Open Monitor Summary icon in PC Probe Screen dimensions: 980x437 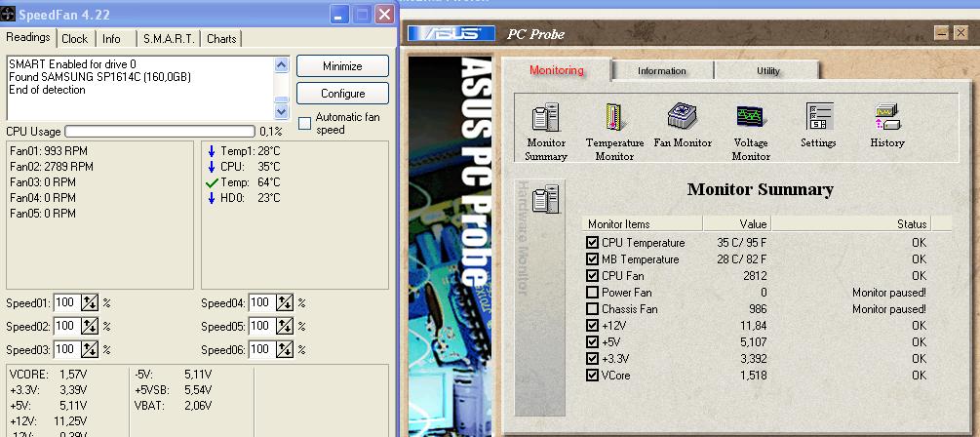(546, 117)
